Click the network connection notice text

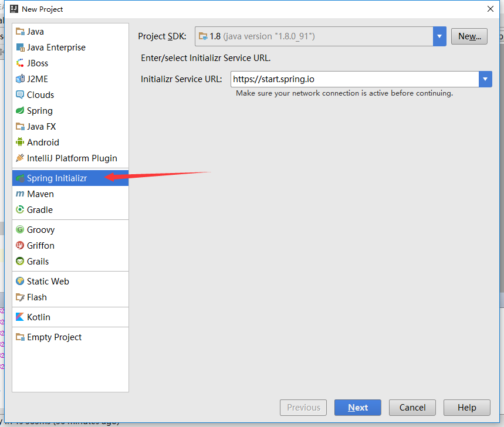coord(344,93)
